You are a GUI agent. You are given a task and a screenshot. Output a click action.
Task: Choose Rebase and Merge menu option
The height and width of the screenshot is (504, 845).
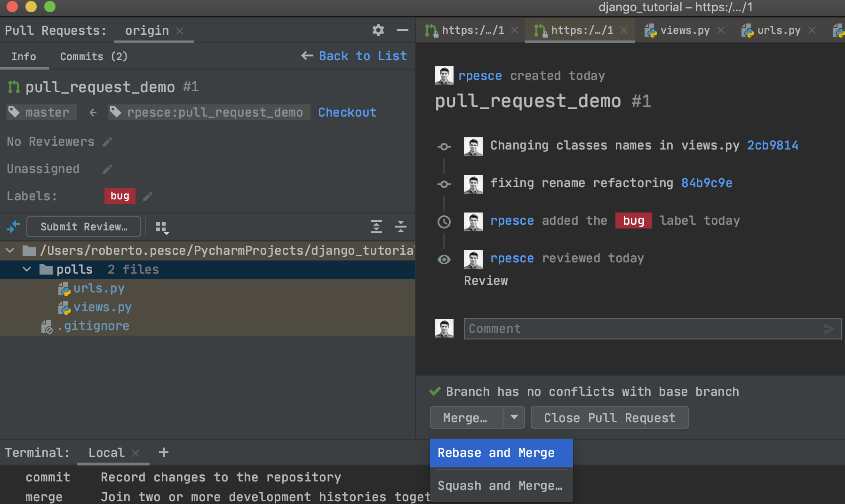(502, 453)
